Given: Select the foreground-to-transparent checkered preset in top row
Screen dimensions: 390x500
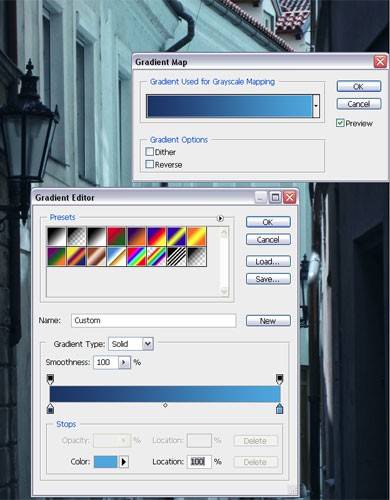Looking at the screenshot, I should click(x=77, y=236).
